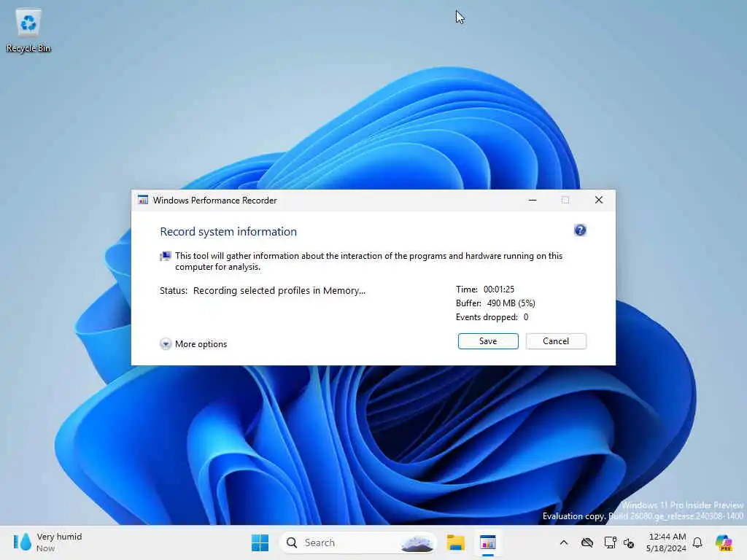
Task: Open the Very humid weather widget
Action: [x=47, y=542]
